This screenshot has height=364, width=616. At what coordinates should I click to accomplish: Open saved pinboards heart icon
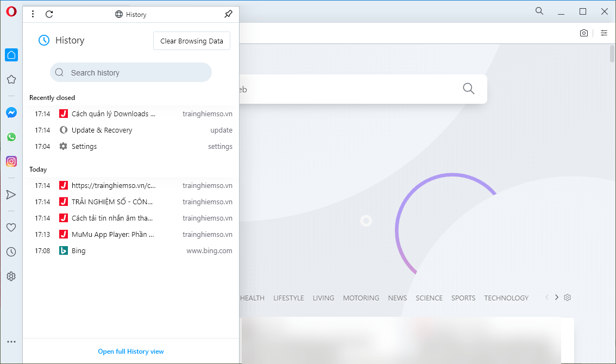[x=11, y=227]
